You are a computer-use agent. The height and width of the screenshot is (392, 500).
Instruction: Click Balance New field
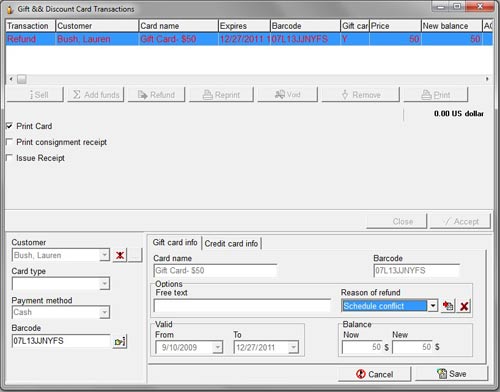point(413,347)
